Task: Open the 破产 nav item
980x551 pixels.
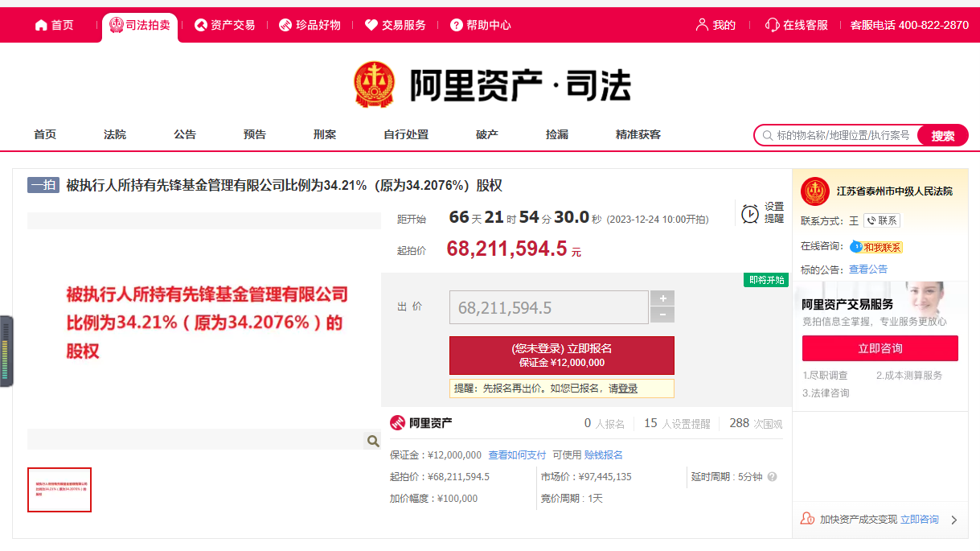Action: point(487,134)
